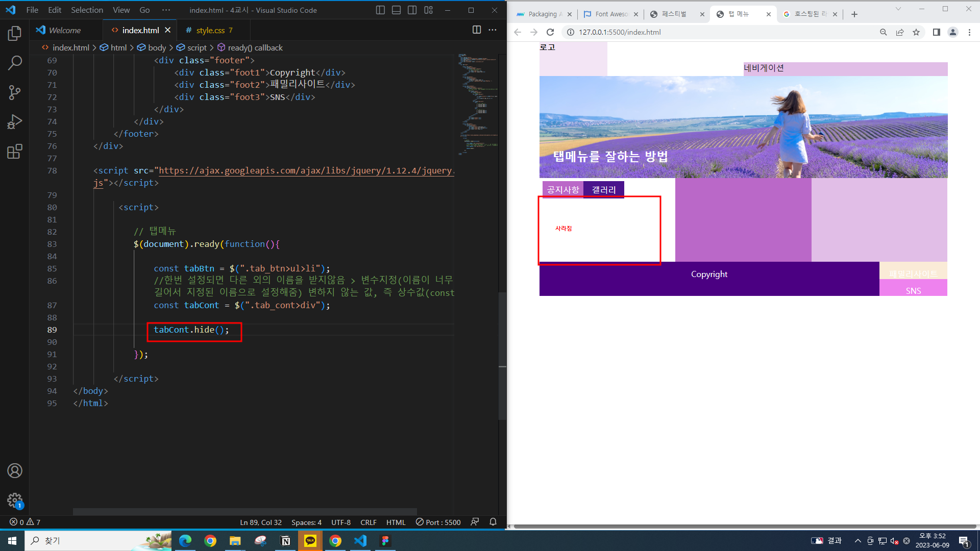Click the Chrome address bar URL

click(620, 32)
